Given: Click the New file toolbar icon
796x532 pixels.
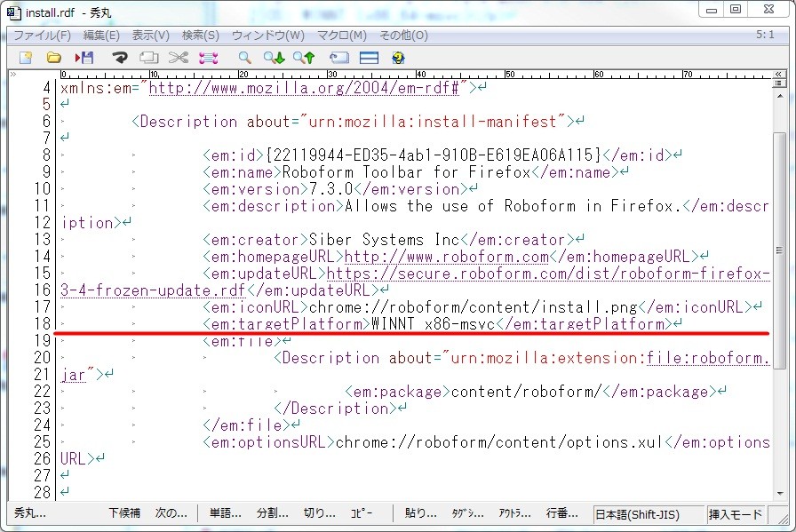Looking at the screenshot, I should pyautogui.click(x=26, y=58).
